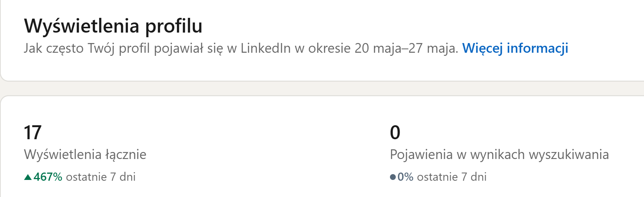The height and width of the screenshot is (197, 644).
Task: Click the word okresie in the description
Action: (x=330, y=48)
